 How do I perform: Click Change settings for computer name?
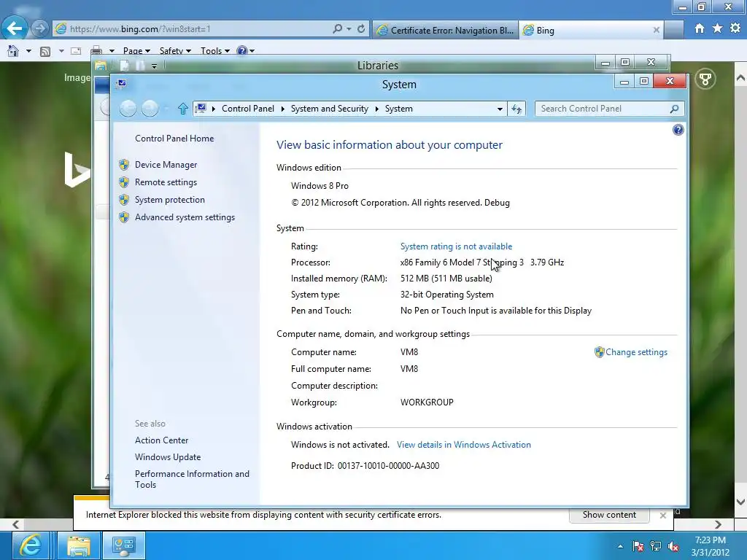636,352
